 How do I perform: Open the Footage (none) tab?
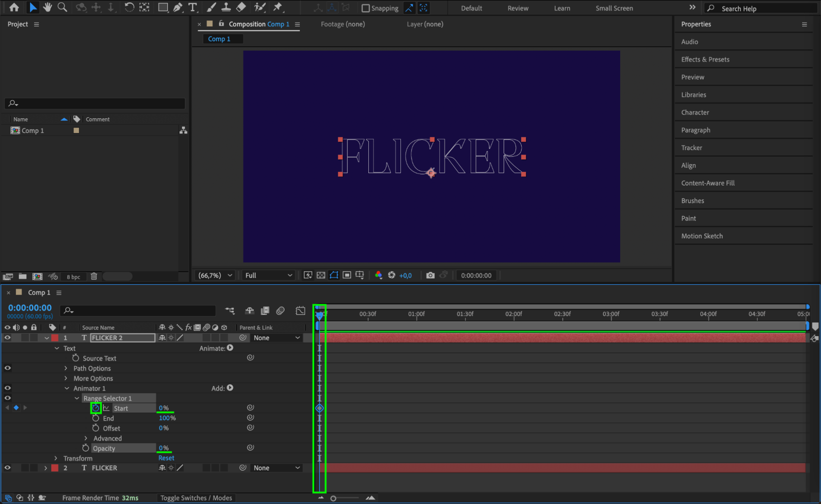point(343,24)
